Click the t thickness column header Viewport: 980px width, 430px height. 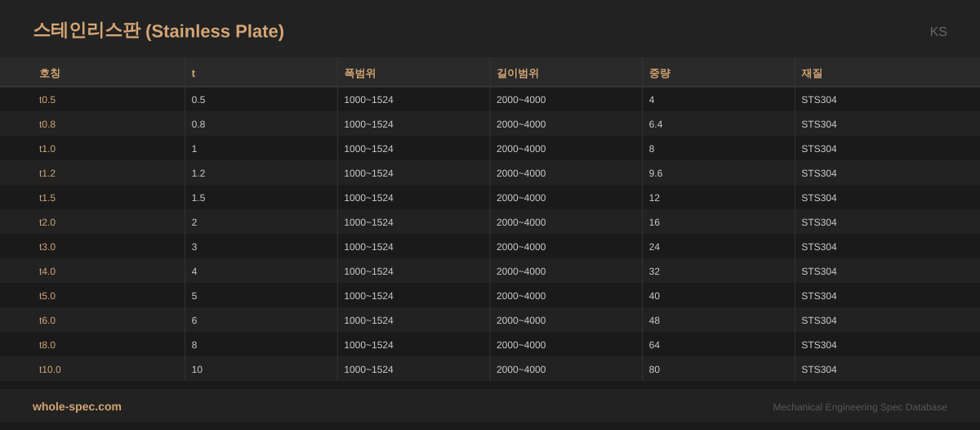(x=194, y=73)
